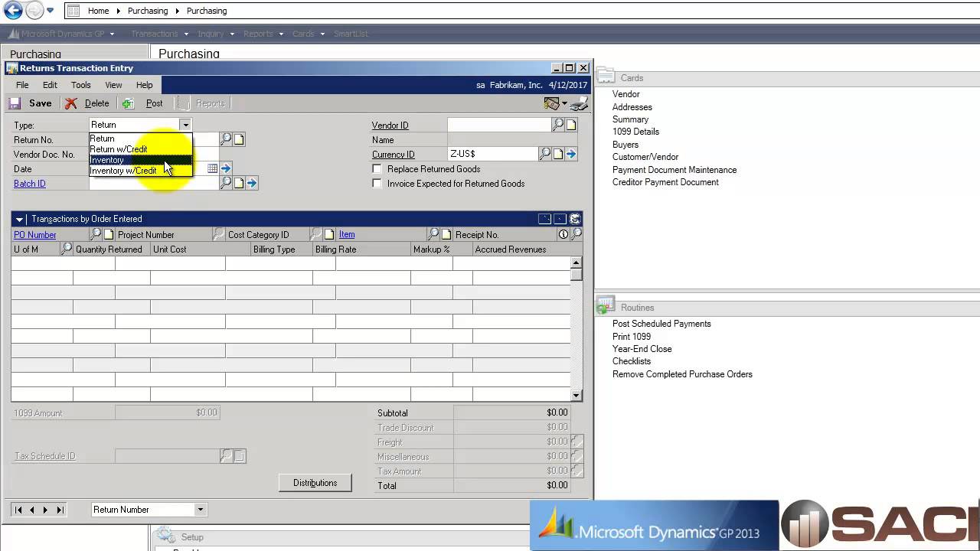Open the U of M lookup magnifier
980x551 pixels.
coord(67,249)
